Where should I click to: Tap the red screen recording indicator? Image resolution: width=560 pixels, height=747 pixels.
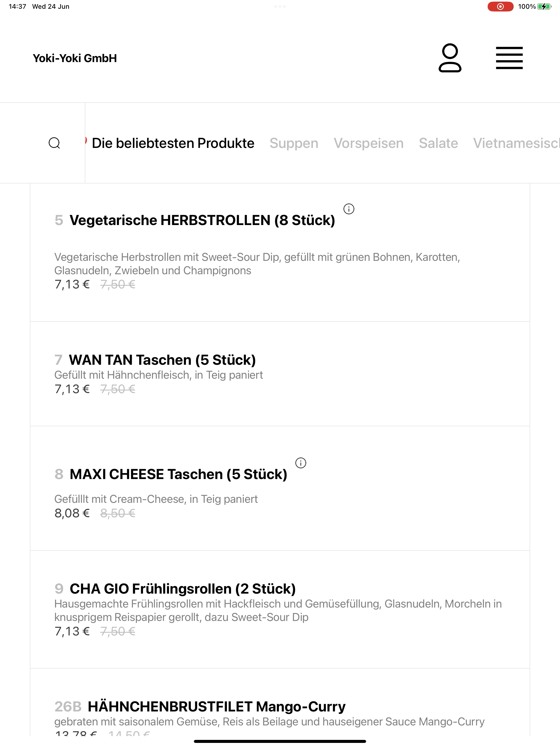(x=500, y=6)
